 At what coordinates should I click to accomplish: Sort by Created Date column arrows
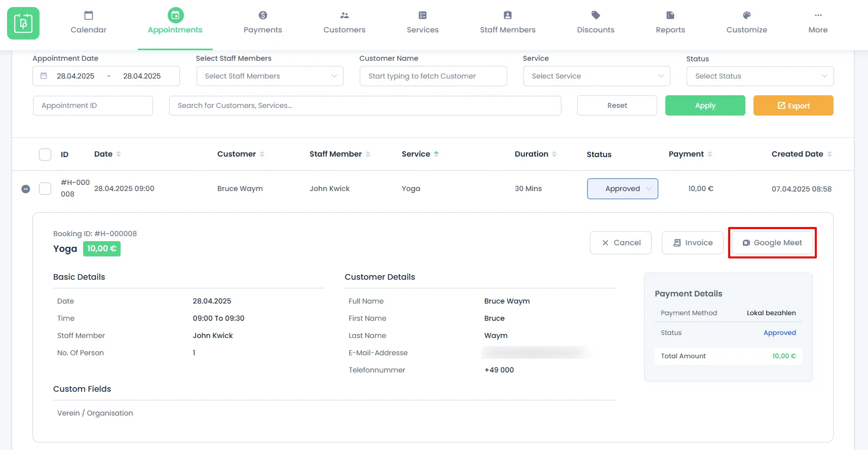829,154
